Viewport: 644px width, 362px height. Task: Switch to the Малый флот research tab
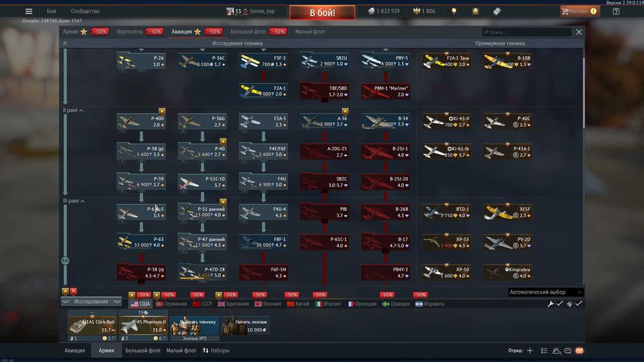click(x=310, y=32)
